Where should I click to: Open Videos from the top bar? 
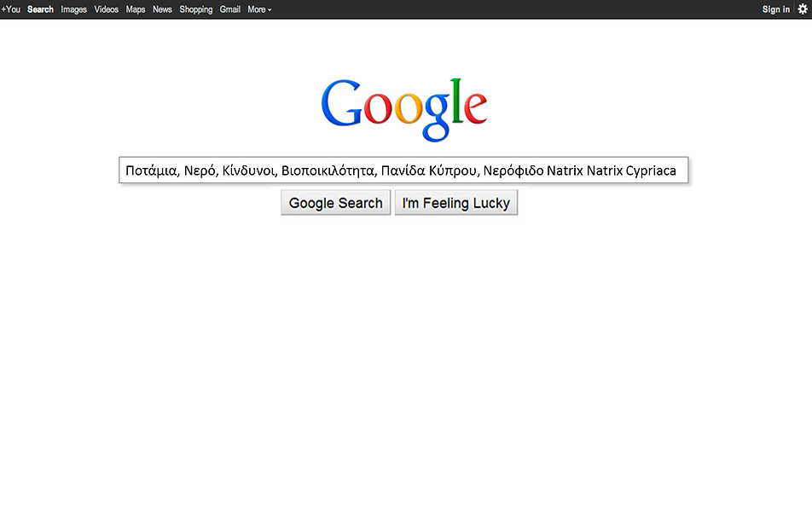(106, 9)
